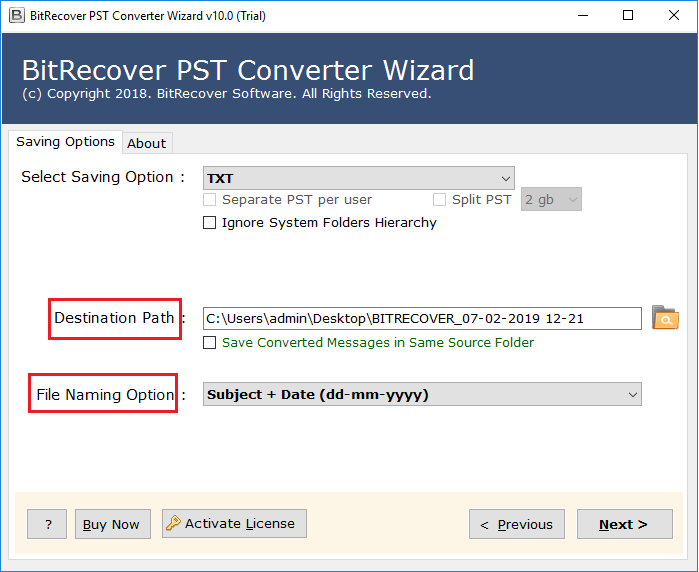Screen dimensions: 699x572
Task: Toggle the Split PST checkbox
Action: (440, 199)
